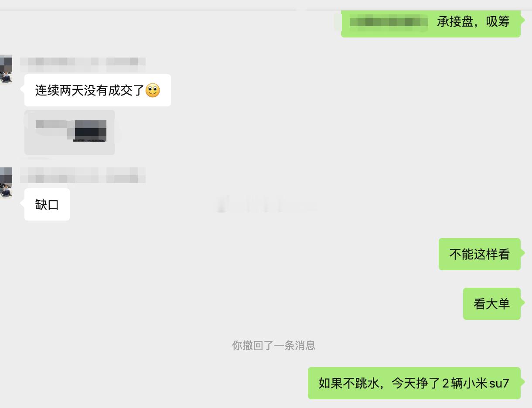The width and height of the screenshot is (532, 408).
Task: Click the smiley emoji after 成交了
Action: click(x=153, y=90)
